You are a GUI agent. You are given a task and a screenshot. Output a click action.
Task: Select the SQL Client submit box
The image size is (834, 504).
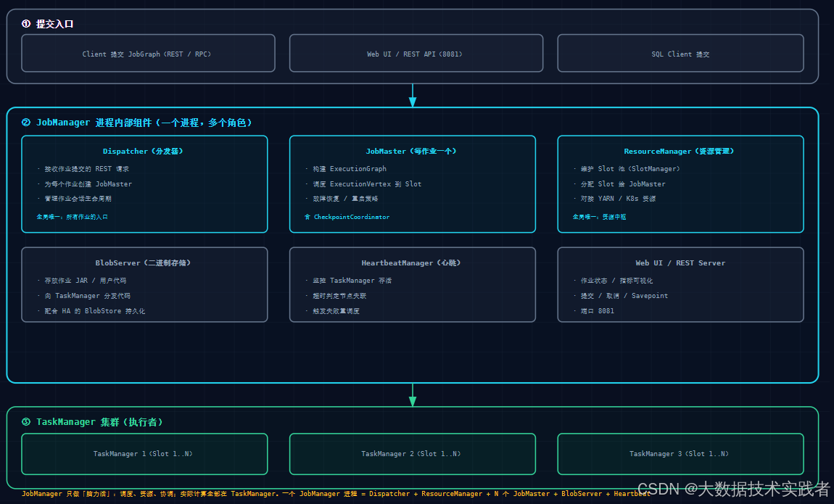[x=680, y=53]
